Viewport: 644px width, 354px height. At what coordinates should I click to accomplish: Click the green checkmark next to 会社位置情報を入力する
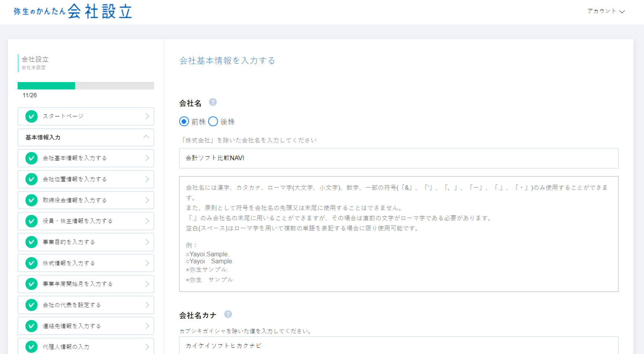click(31, 179)
